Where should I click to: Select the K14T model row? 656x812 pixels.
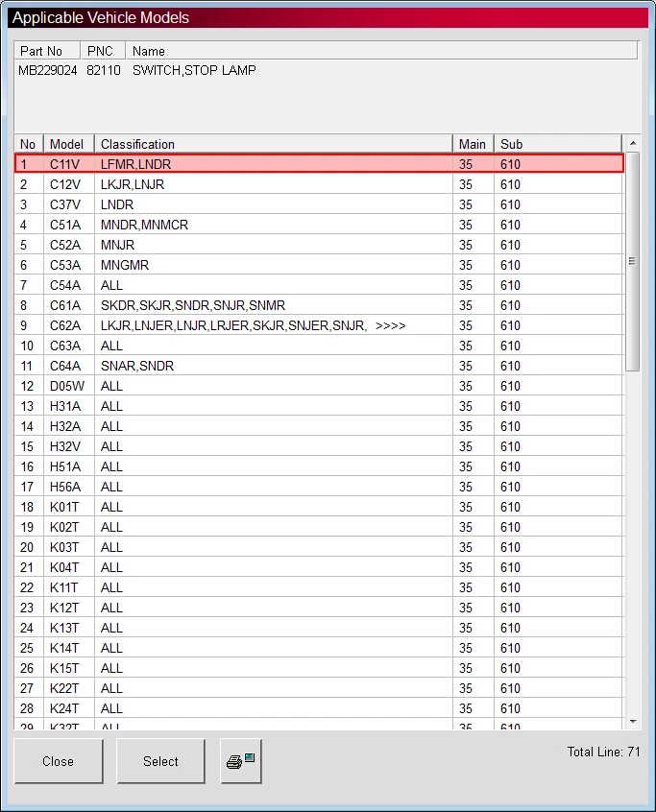click(x=319, y=649)
